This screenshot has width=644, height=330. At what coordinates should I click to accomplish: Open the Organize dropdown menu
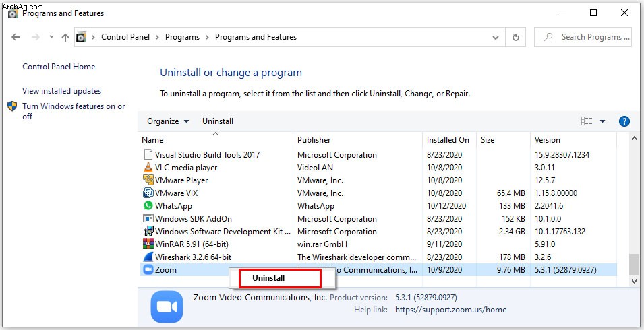pos(168,121)
